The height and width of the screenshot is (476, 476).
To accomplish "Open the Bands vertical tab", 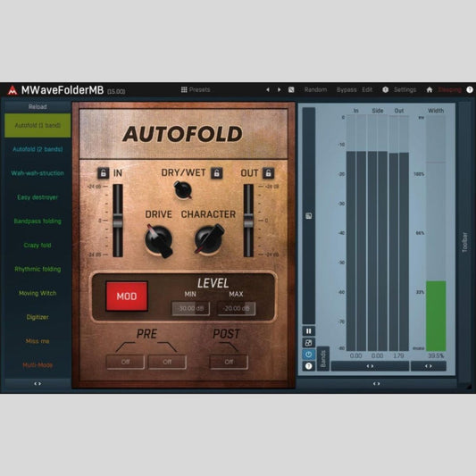I will [x=323, y=358].
